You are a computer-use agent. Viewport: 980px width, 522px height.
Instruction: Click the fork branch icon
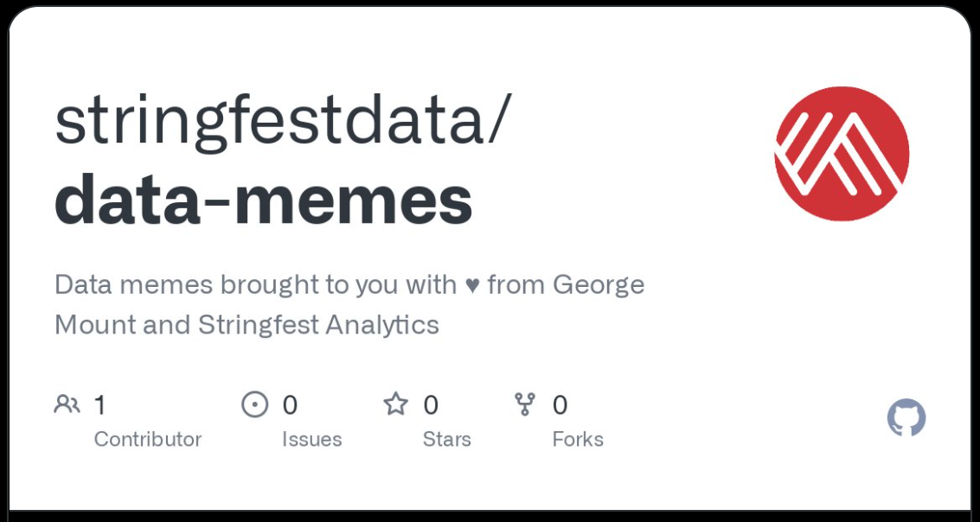point(525,404)
